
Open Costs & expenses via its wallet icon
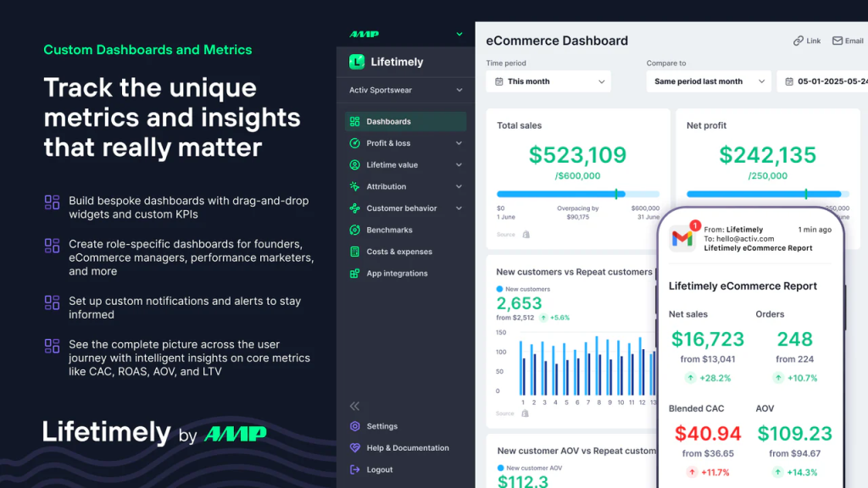[356, 251]
